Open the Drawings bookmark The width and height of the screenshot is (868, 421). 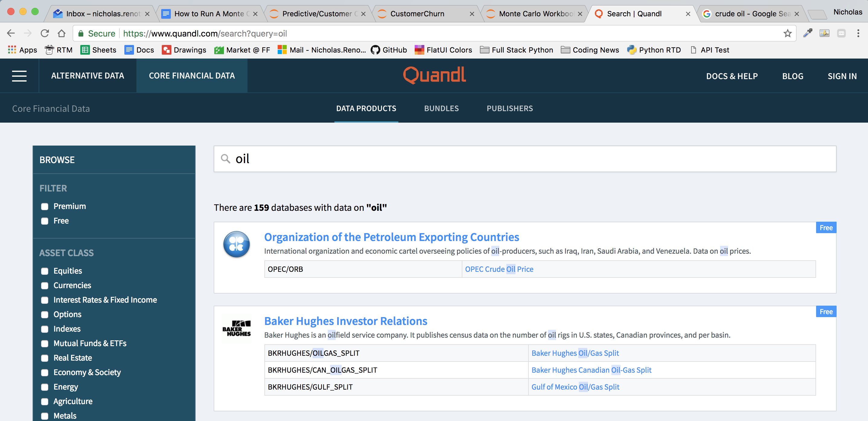click(x=184, y=50)
